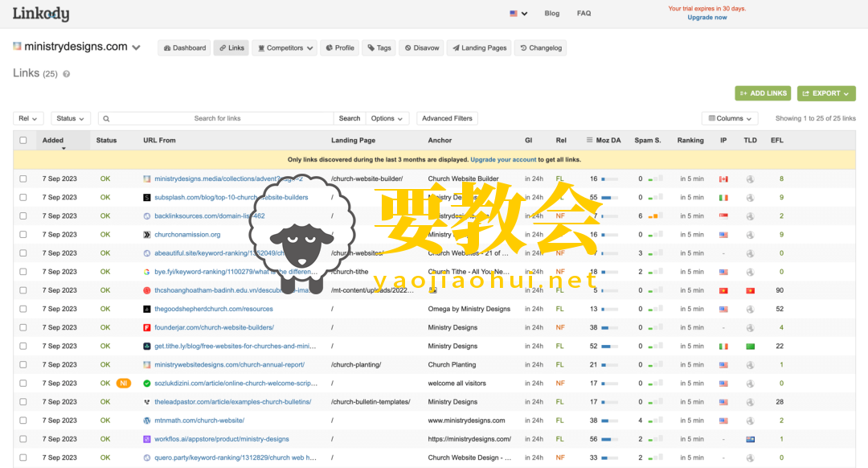Check the founderjar.com row checkbox
868x468 pixels.
(23, 327)
